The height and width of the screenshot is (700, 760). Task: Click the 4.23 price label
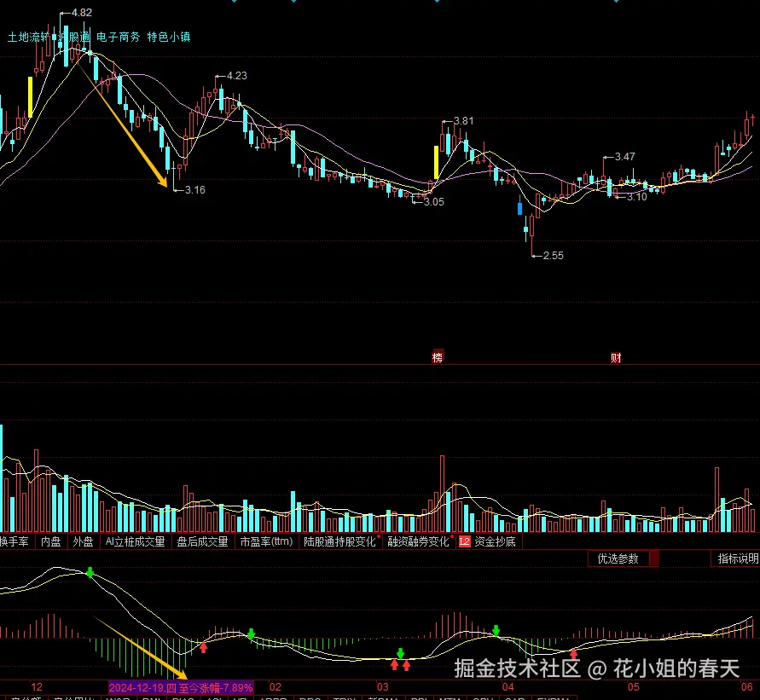point(237,76)
